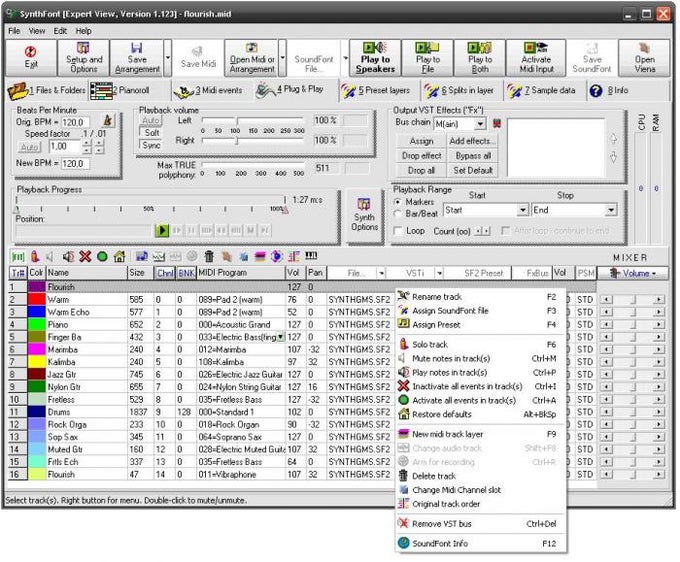Click Open Midi or Arrangement button

tap(252, 58)
